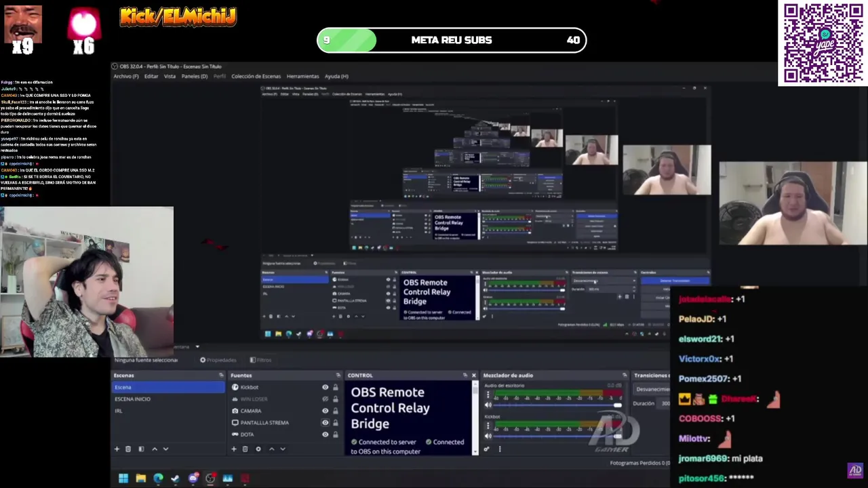Open advanced audio properties gear icon

[487, 449]
